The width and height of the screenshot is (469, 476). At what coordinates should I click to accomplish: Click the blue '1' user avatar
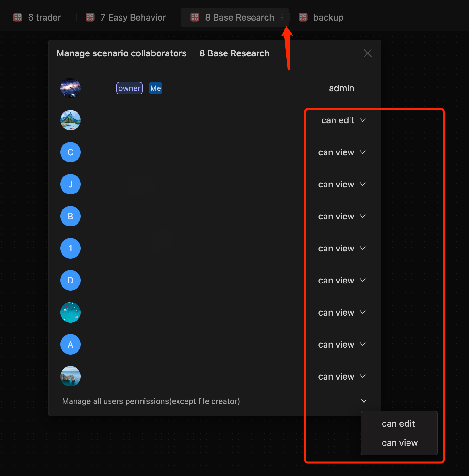point(70,248)
